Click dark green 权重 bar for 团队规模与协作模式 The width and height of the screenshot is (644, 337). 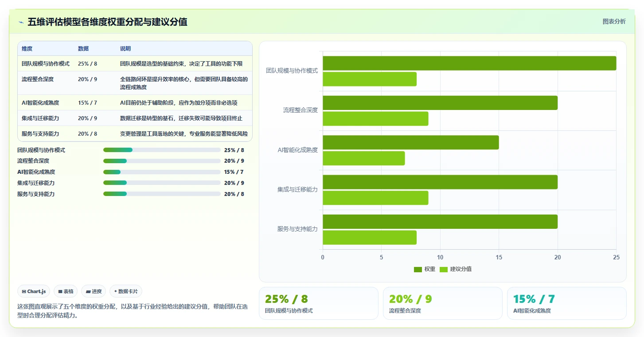coord(469,63)
